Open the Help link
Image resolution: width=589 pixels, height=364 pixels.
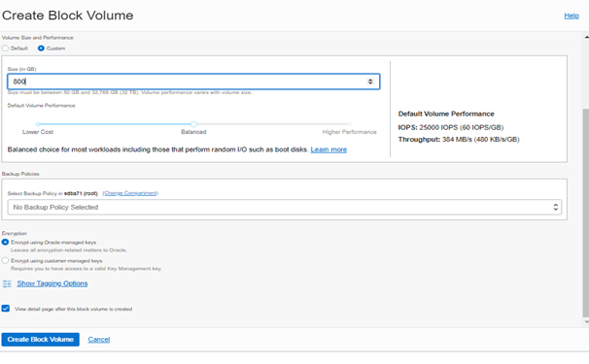[572, 16]
